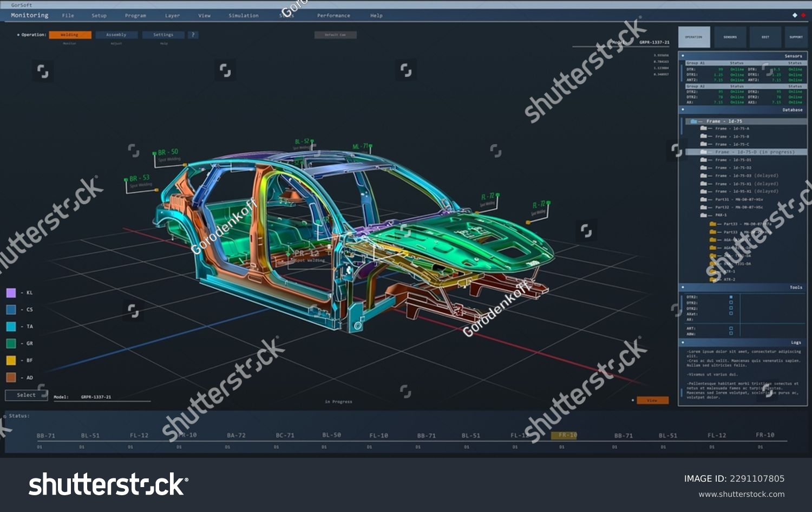
Task: Click the ML - 71 marker on roof
Action: coord(360,146)
